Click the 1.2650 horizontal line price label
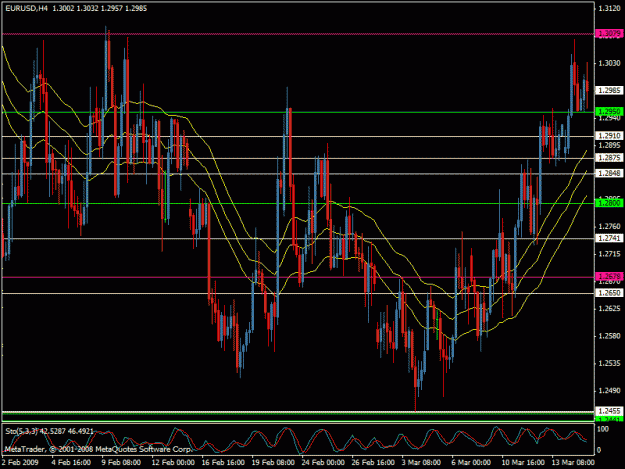 click(609, 293)
